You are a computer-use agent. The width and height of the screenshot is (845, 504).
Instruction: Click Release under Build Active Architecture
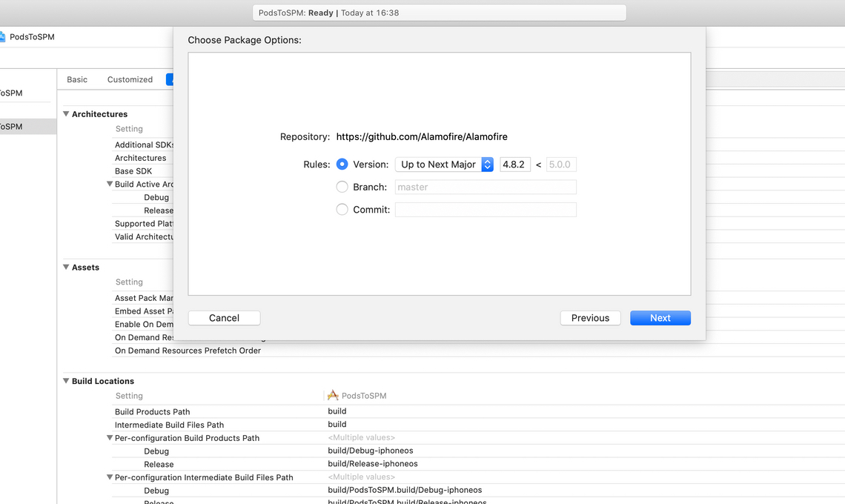tap(159, 210)
